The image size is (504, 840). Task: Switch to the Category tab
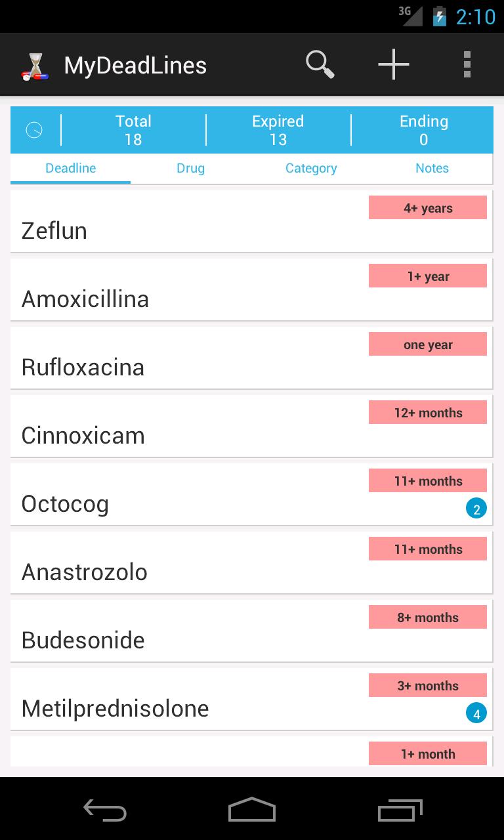click(x=311, y=169)
